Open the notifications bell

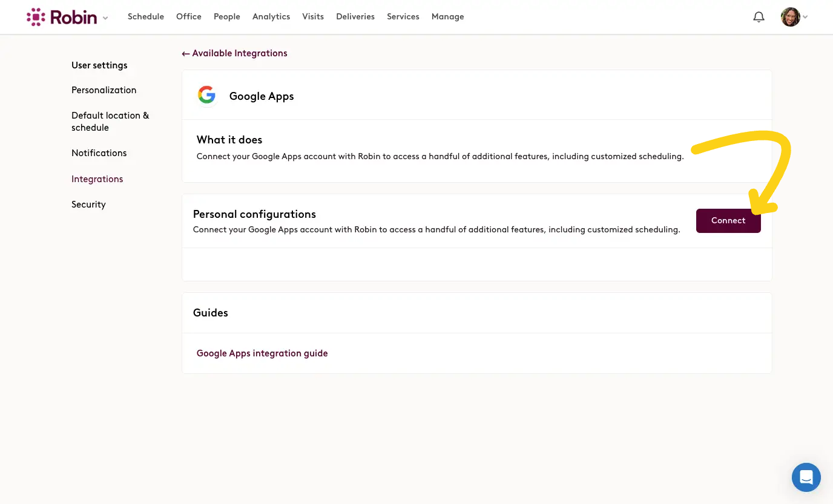[x=759, y=17]
